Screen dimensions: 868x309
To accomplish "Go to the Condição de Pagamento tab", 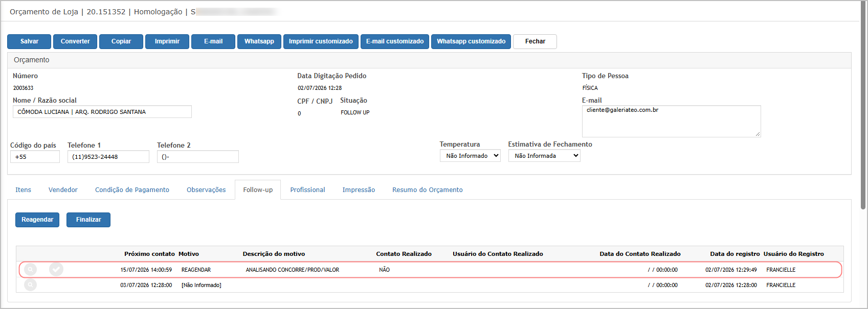I will pos(132,190).
